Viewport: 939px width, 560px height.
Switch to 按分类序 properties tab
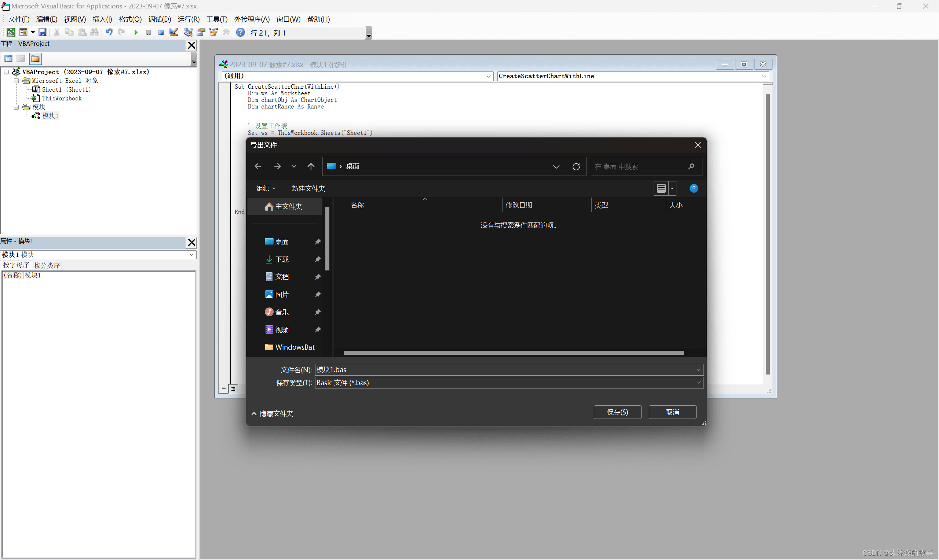coord(47,265)
